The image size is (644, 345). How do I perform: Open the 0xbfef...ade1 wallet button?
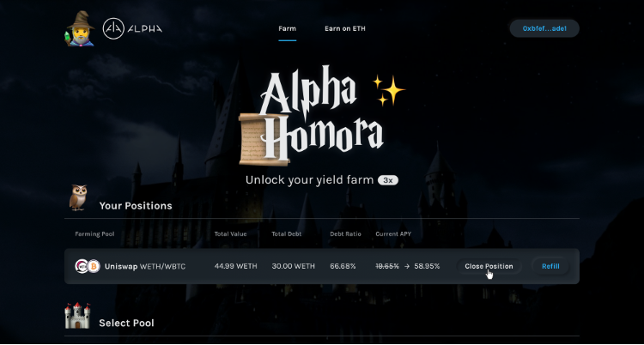click(544, 29)
